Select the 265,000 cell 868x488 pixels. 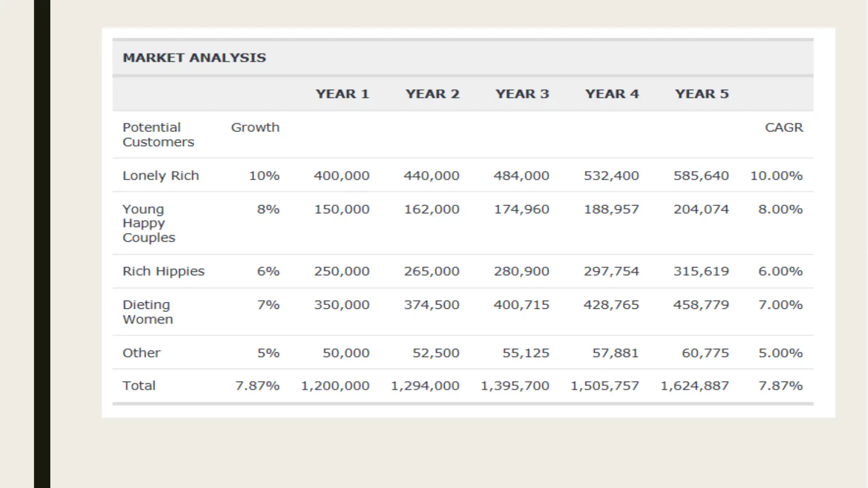tap(432, 271)
